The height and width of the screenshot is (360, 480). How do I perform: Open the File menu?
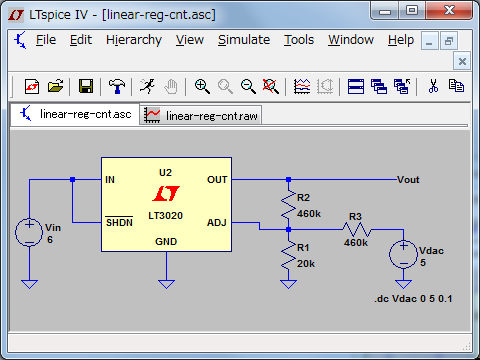click(x=46, y=40)
